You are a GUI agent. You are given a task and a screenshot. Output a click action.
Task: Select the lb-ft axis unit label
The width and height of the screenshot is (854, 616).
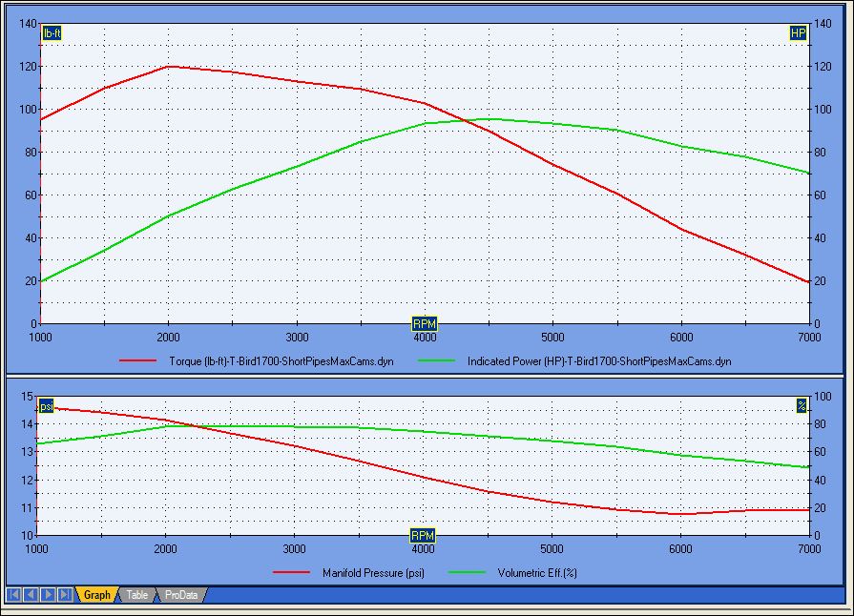(52, 33)
